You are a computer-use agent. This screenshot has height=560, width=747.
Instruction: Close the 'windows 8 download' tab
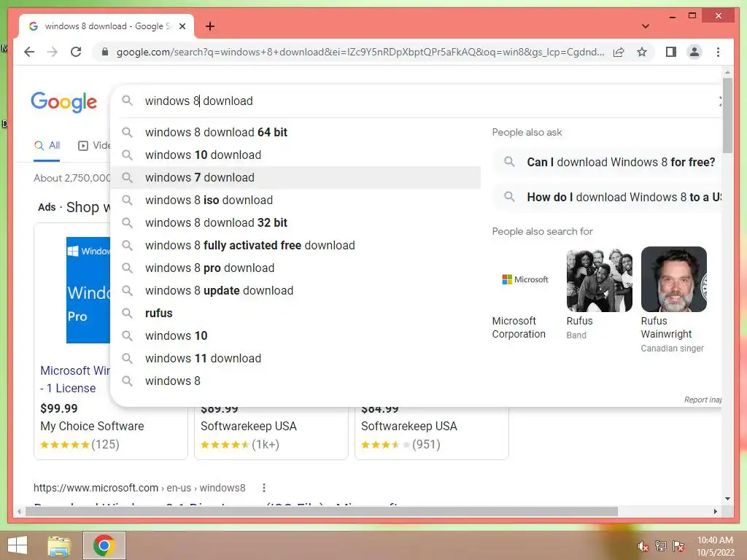coord(182,26)
